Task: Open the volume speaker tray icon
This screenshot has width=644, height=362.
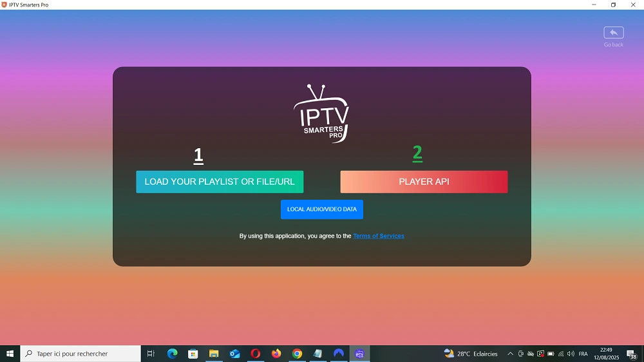Action: (571, 354)
